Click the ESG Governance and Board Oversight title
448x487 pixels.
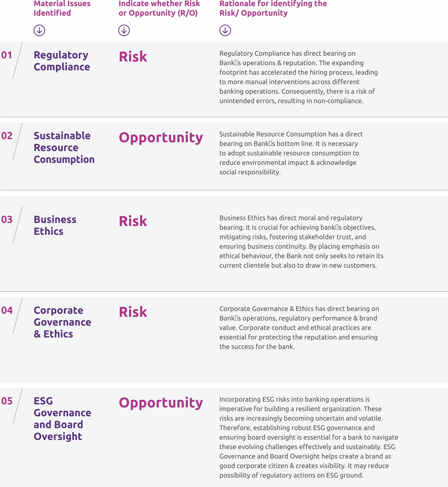[62, 418]
